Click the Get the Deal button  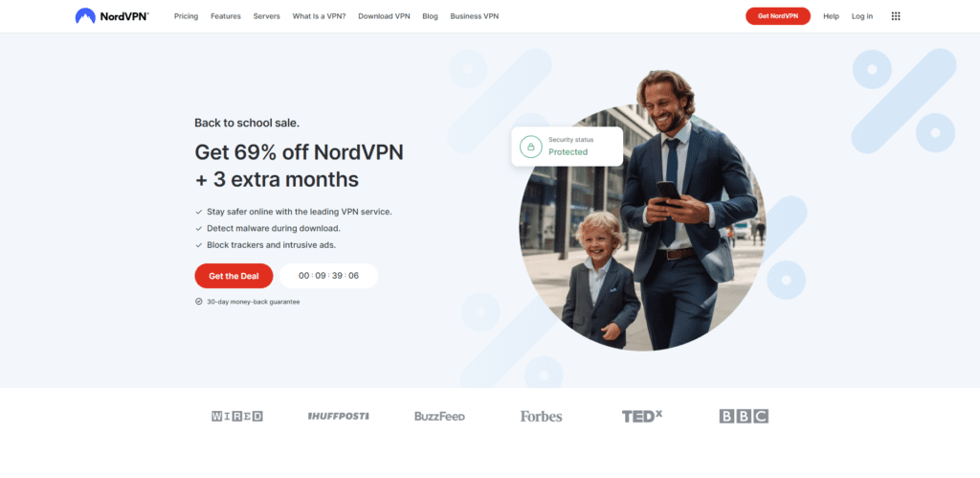coord(234,276)
